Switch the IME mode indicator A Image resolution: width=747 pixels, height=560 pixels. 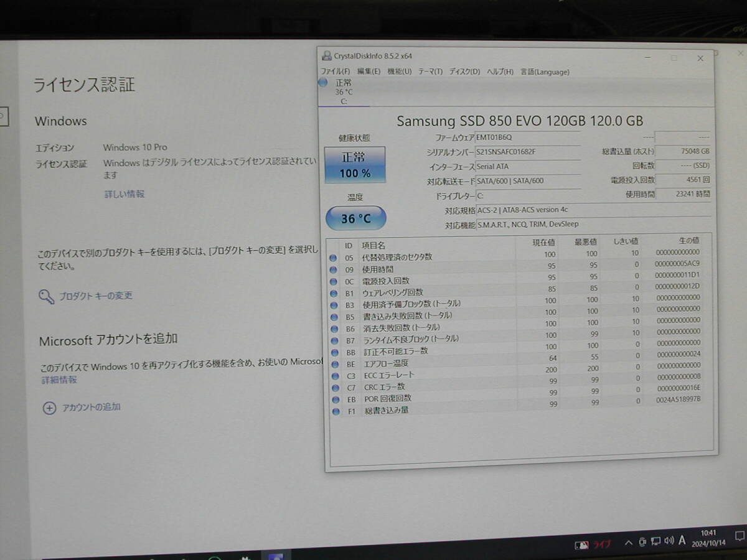coord(683,541)
